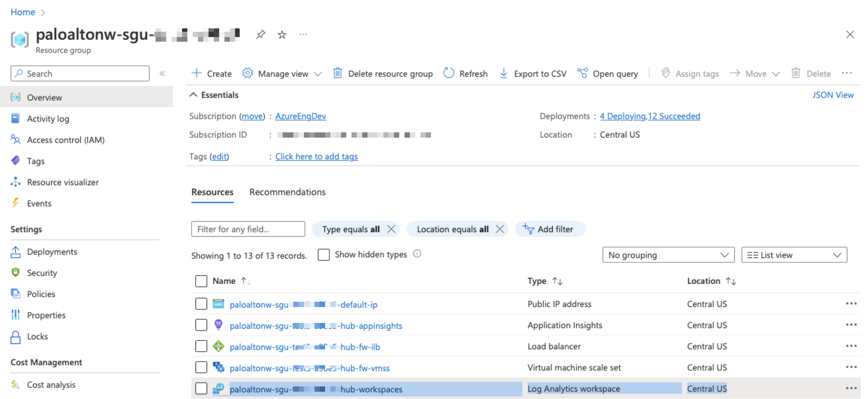Screen dimensions: 868x399
Task: Collapse the sidebar with double-chevron icon
Action: click(162, 73)
